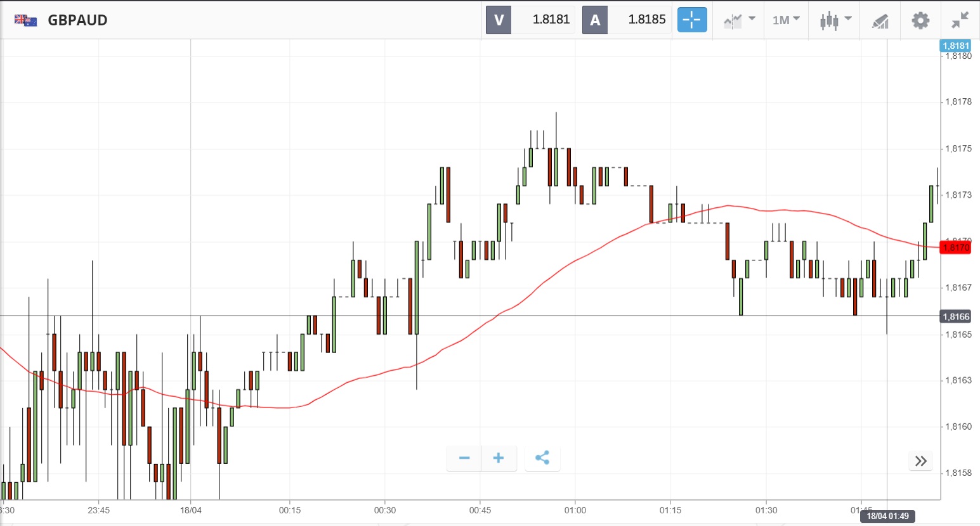Click the V sell button
Viewport: 980px width, 526px height.
click(x=499, y=20)
